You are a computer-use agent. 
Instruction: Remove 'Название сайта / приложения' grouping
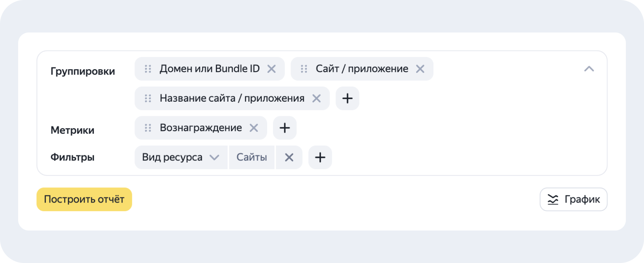point(316,98)
